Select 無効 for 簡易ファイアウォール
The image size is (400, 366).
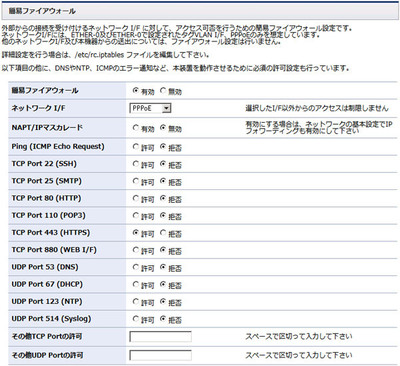point(163,90)
